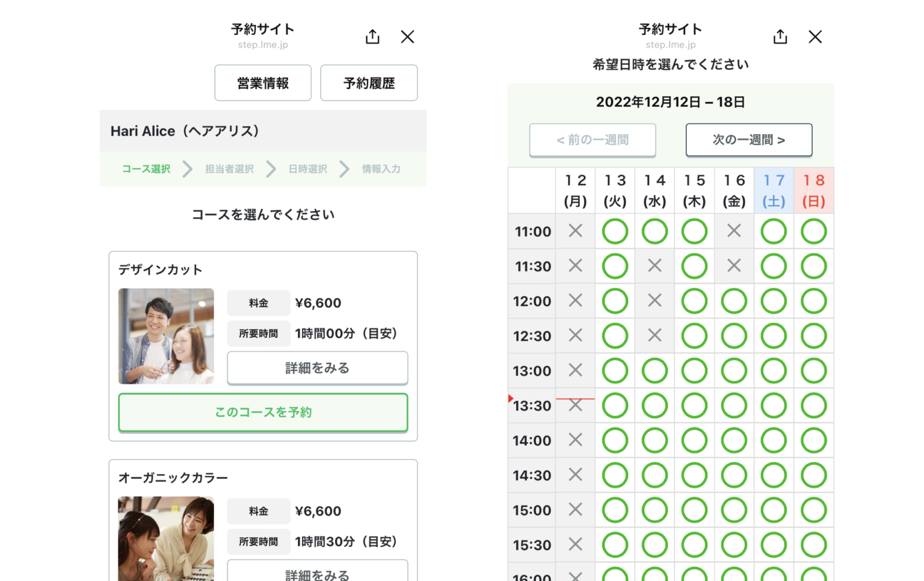Expand 詳細をみる for デザインカット
Screen dimensions: 924x581
317,367
